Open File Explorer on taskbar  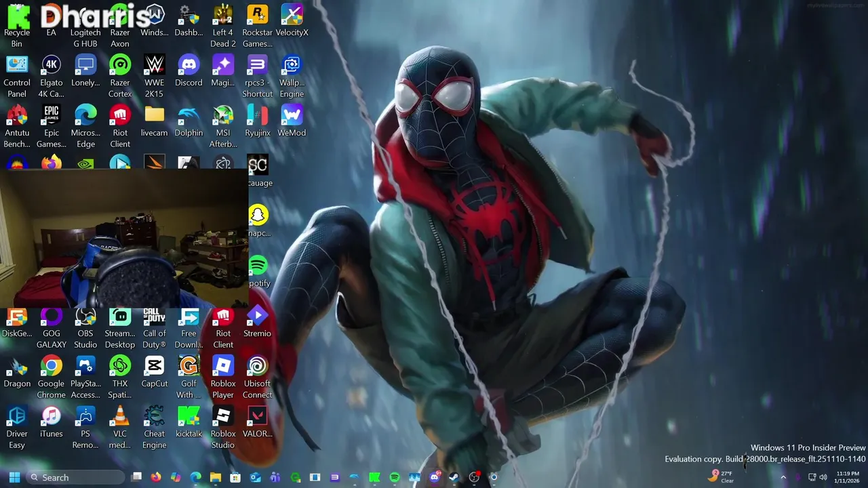point(216,477)
